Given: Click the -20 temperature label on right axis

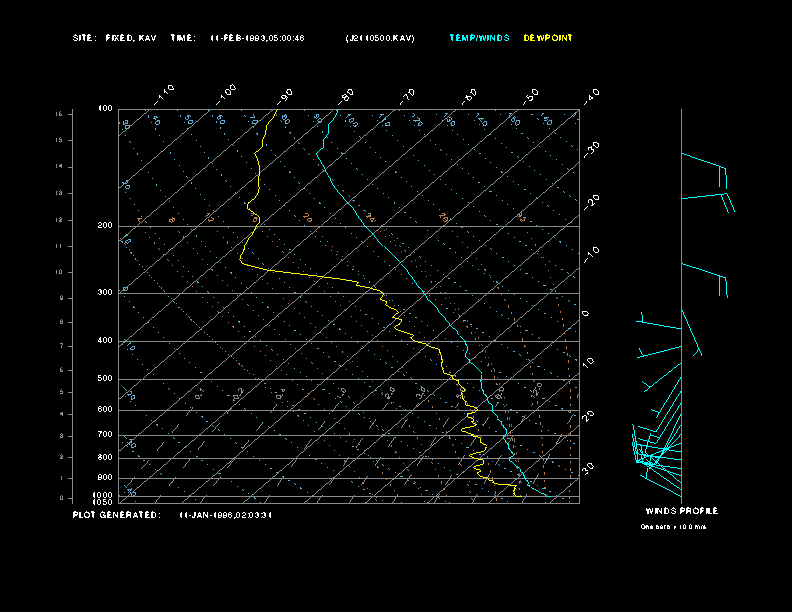Looking at the screenshot, I should click(591, 202).
